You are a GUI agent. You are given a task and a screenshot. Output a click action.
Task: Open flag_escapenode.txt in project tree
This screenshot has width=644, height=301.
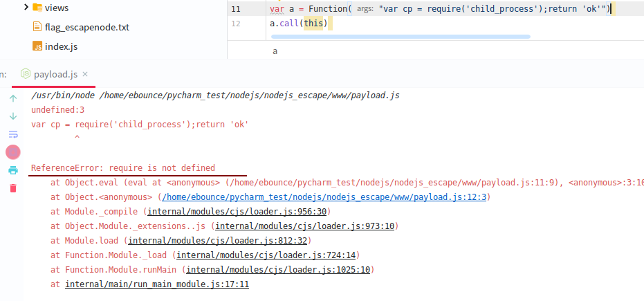click(x=86, y=28)
